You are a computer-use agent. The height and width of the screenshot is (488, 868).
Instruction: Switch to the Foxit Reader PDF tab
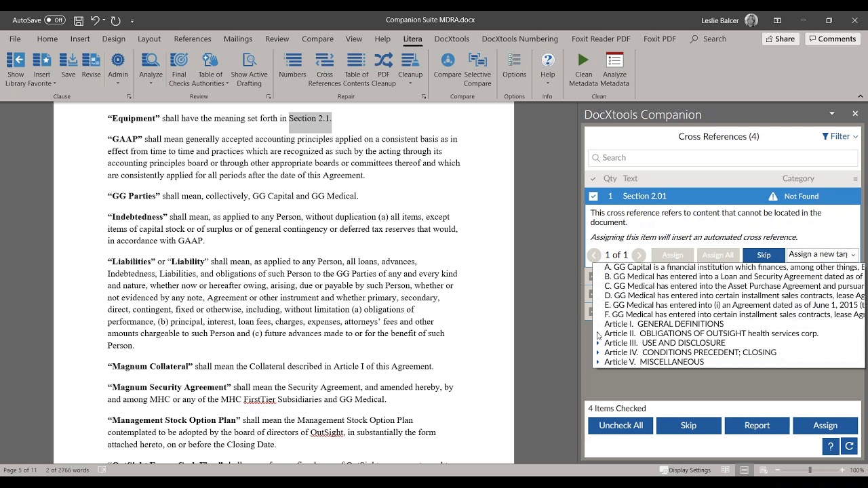(x=601, y=39)
